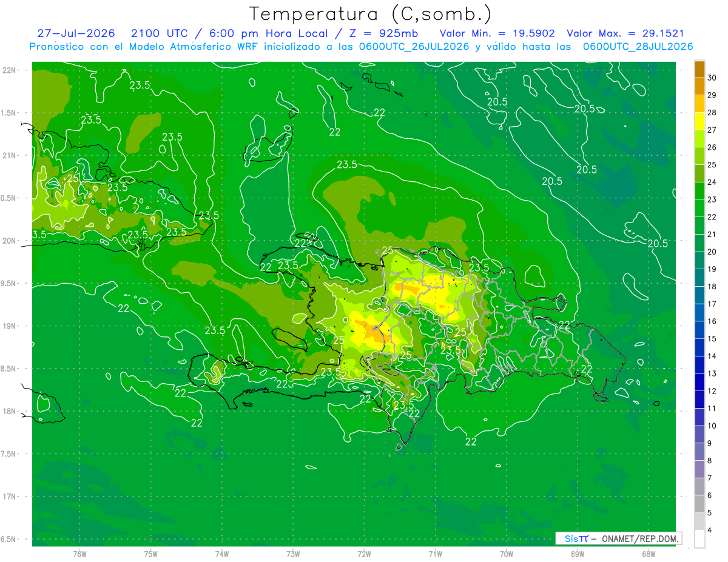This screenshot has width=728, height=562.
Task: Click color bar legend value '19'
Action: (x=712, y=269)
